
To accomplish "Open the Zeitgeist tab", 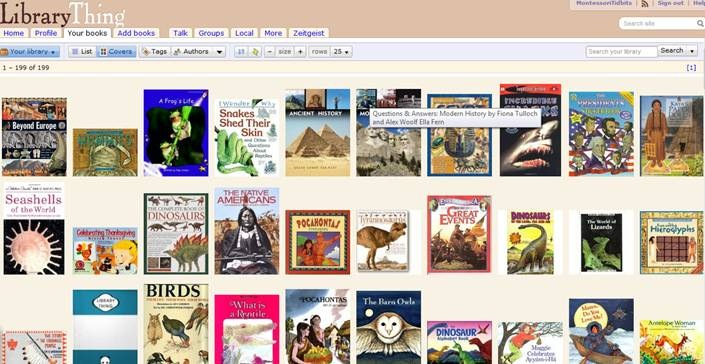I will (x=308, y=33).
